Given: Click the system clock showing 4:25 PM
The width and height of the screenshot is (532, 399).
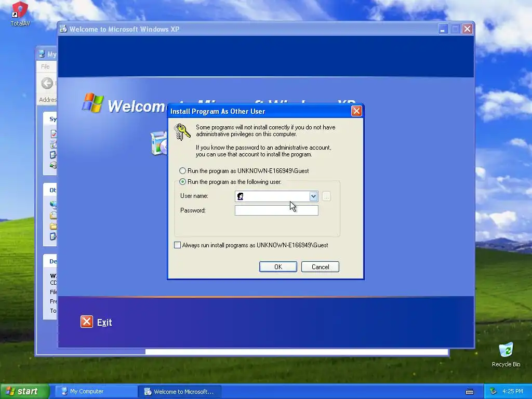Looking at the screenshot, I should click(513, 392).
